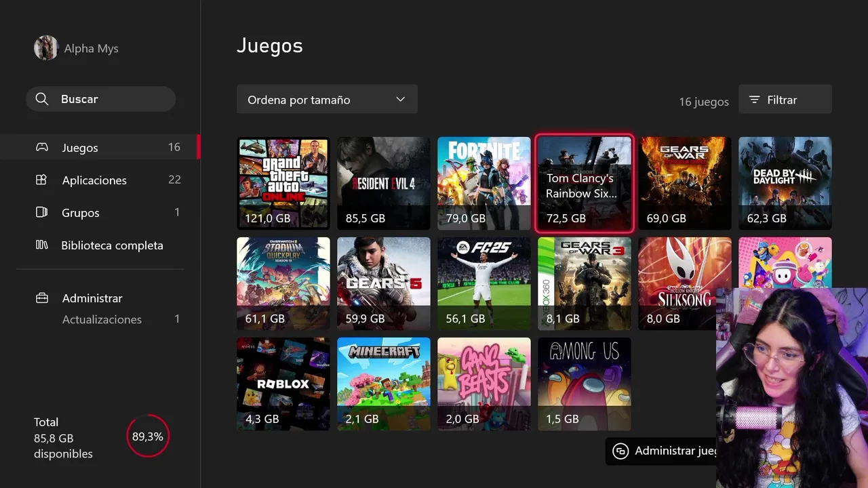
Task: Click the sort dropdown chevron arrow
Action: [x=400, y=100]
